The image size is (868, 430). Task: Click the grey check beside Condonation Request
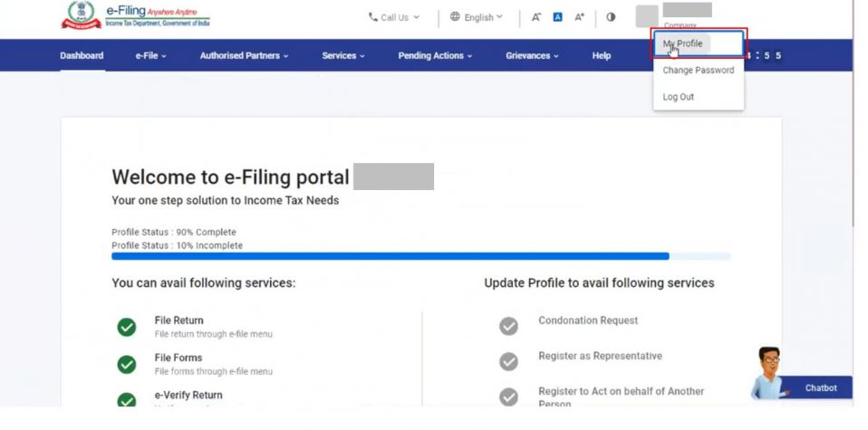[x=509, y=326]
